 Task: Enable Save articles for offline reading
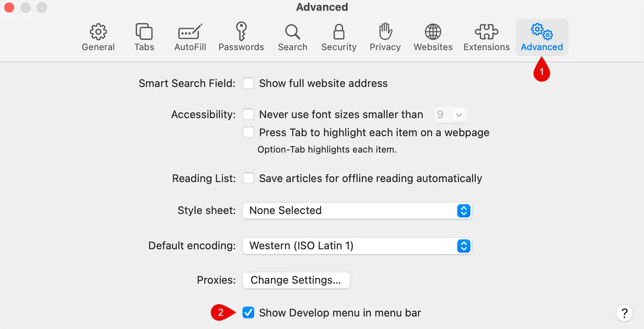click(249, 178)
